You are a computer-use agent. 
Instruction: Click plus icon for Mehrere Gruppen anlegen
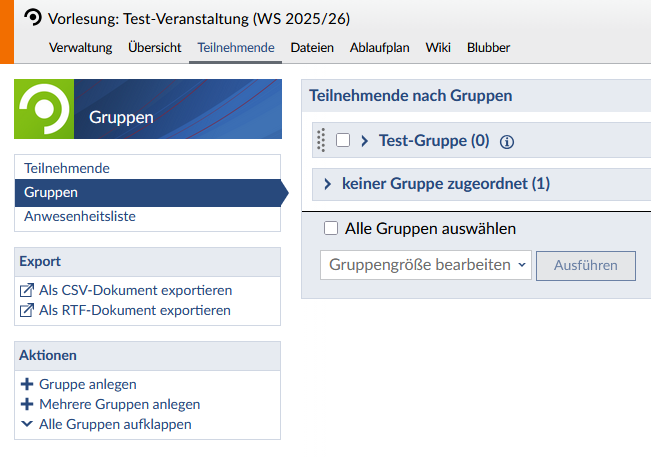pyautogui.click(x=26, y=404)
